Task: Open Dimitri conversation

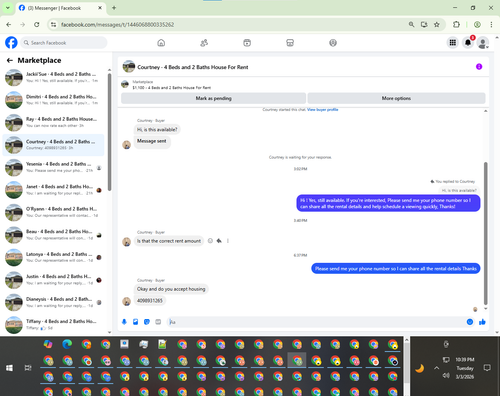Action: pyautogui.click(x=53, y=100)
